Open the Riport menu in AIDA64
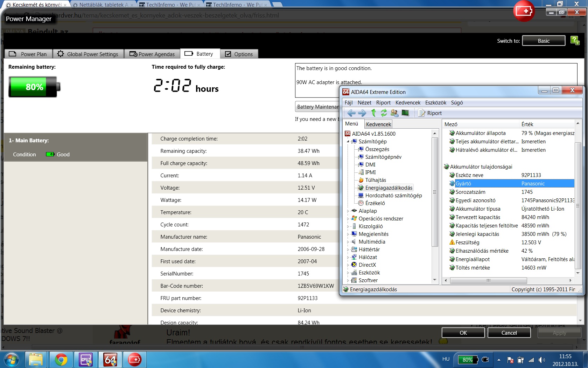This screenshot has width=588, height=368. click(383, 102)
